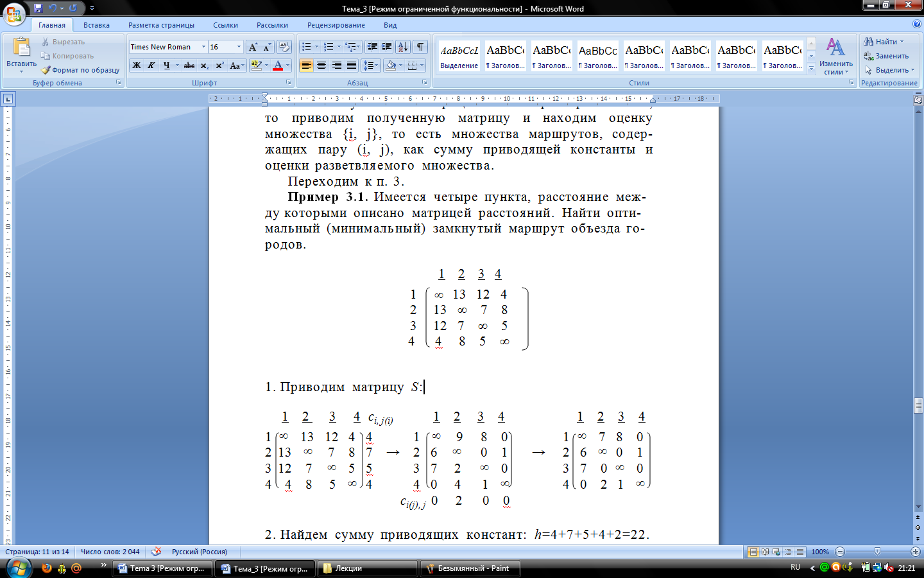Image resolution: width=924 pixels, height=578 pixels.
Task: Apply text highlight color
Action: tap(256, 66)
